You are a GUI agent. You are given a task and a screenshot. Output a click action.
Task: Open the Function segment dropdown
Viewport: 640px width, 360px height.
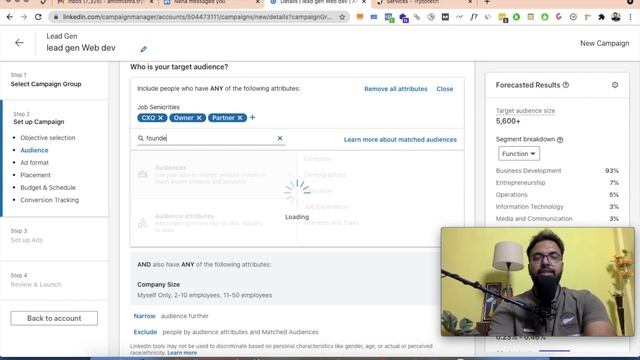(519, 154)
